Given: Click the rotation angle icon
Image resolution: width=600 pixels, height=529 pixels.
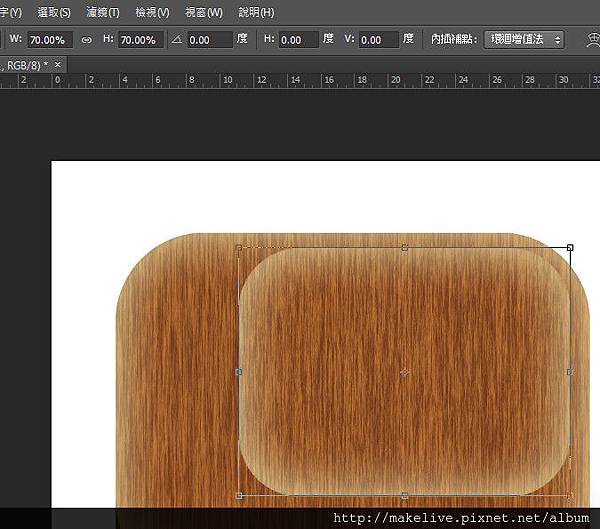Looking at the screenshot, I should tap(177, 40).
